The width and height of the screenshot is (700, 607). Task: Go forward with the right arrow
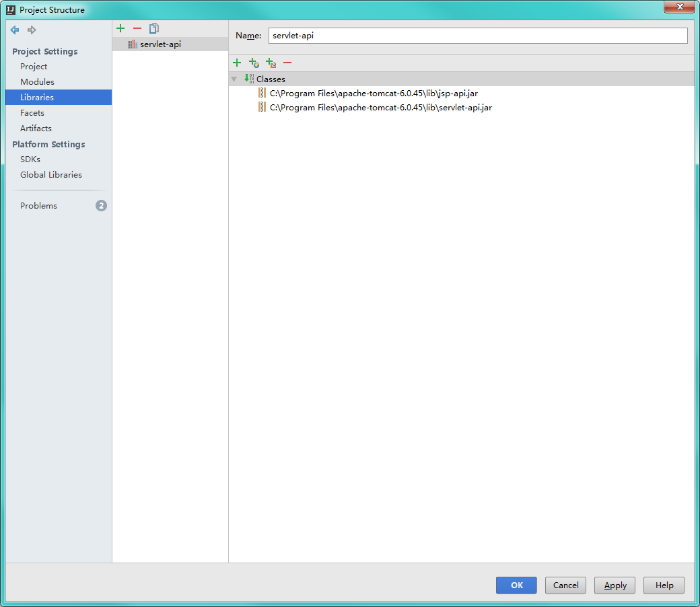coord(32,30)
